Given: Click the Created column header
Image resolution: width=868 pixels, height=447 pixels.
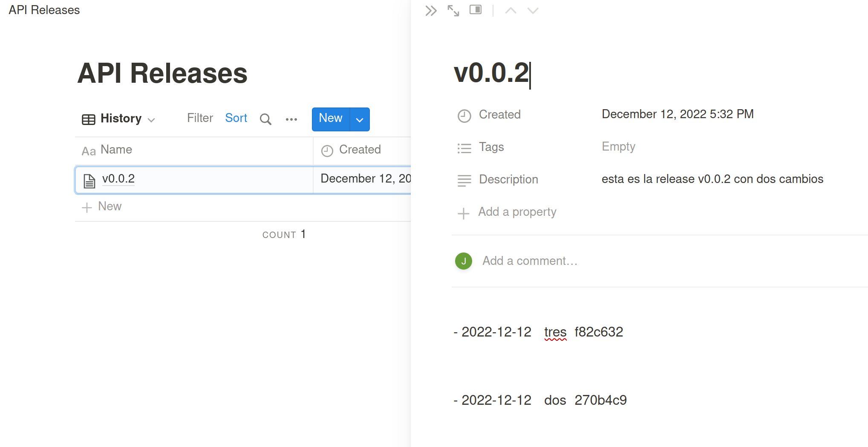Looking at the screenshot, I should 360,150.
